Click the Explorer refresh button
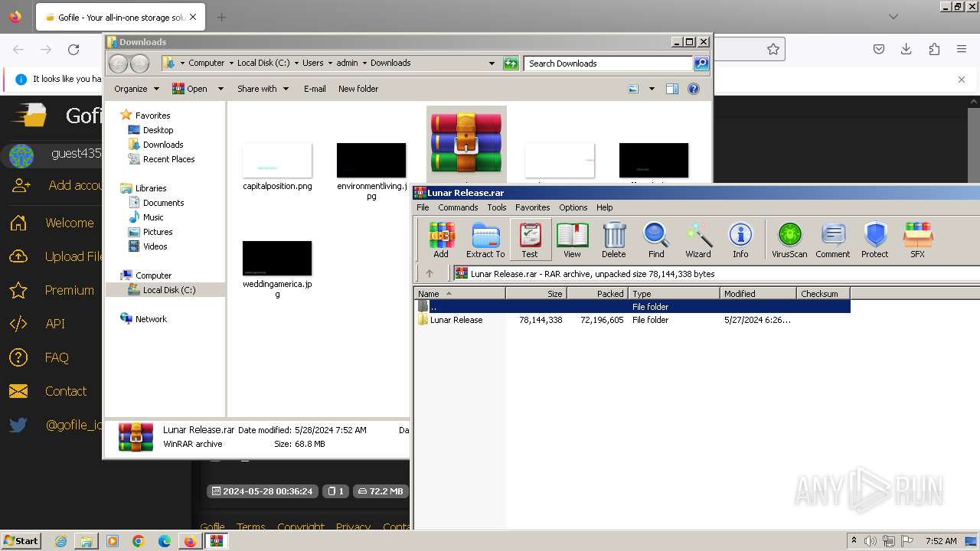 click(511, 64)
